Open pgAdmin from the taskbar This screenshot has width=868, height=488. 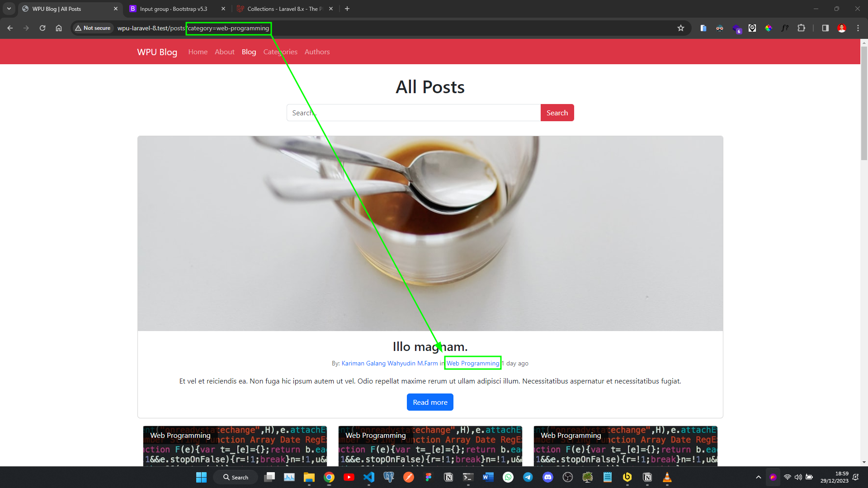pyautogui.click(x=388, y=477)
